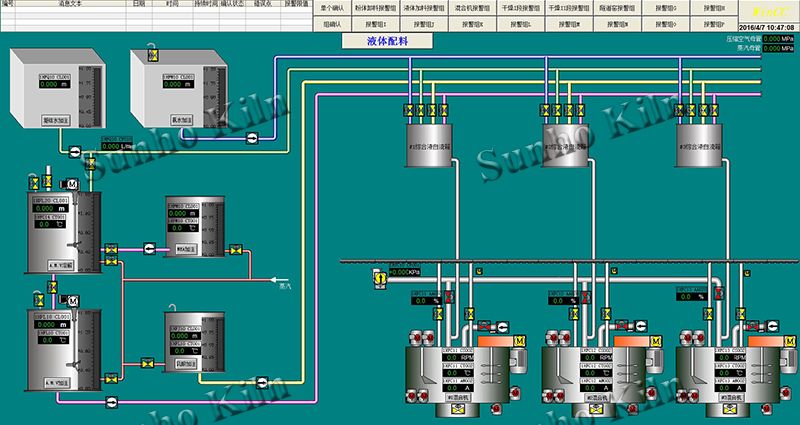Click the pump on the blue pipe
Image resolution: width=800 pixels, height=425 pixels.
pos(252,137)
